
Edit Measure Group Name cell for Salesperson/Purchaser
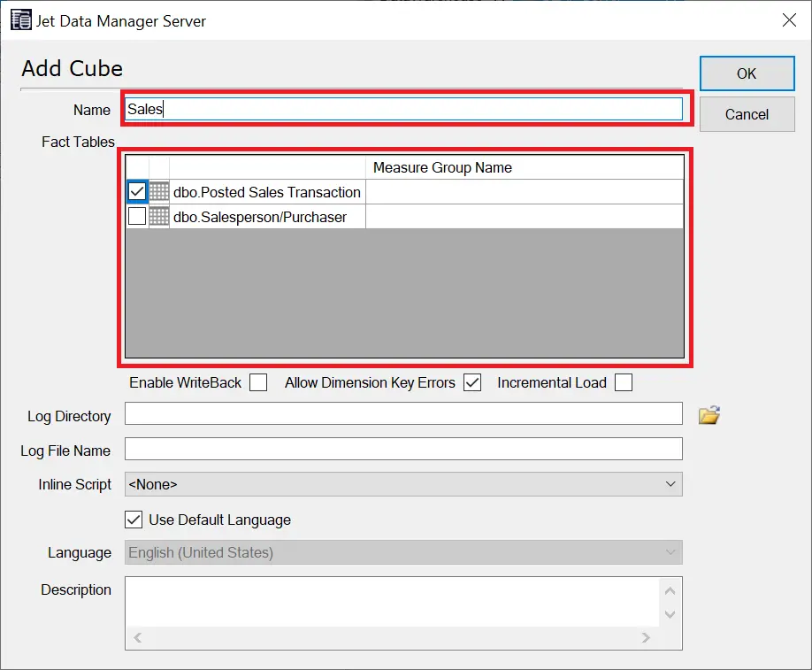click(x=525, y=216)
